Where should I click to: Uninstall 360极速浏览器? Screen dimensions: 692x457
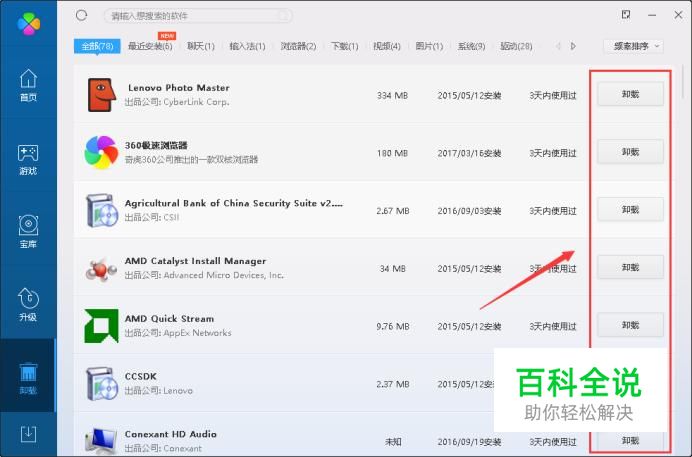coord(630,152)
